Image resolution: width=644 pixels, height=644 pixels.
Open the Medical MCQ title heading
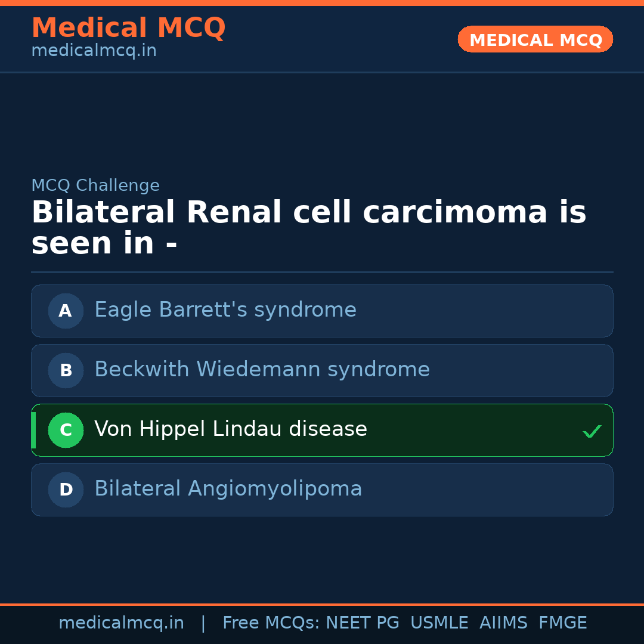tap(128, 28)
